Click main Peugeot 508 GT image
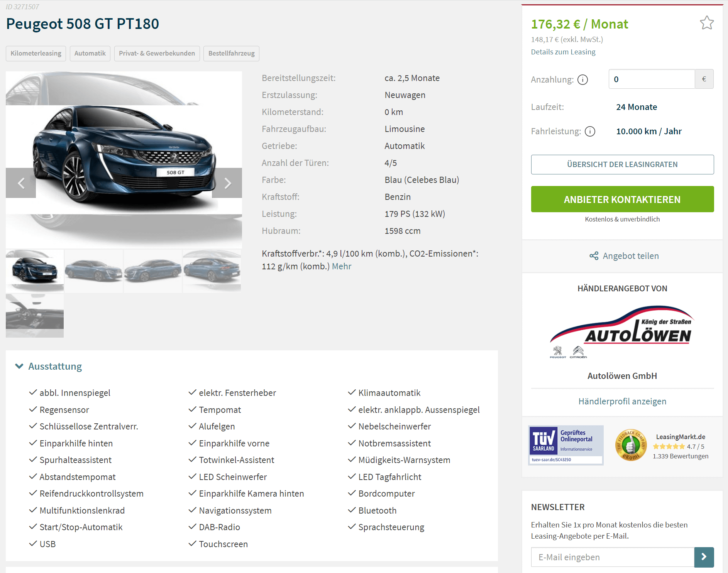 click(124, 159)
